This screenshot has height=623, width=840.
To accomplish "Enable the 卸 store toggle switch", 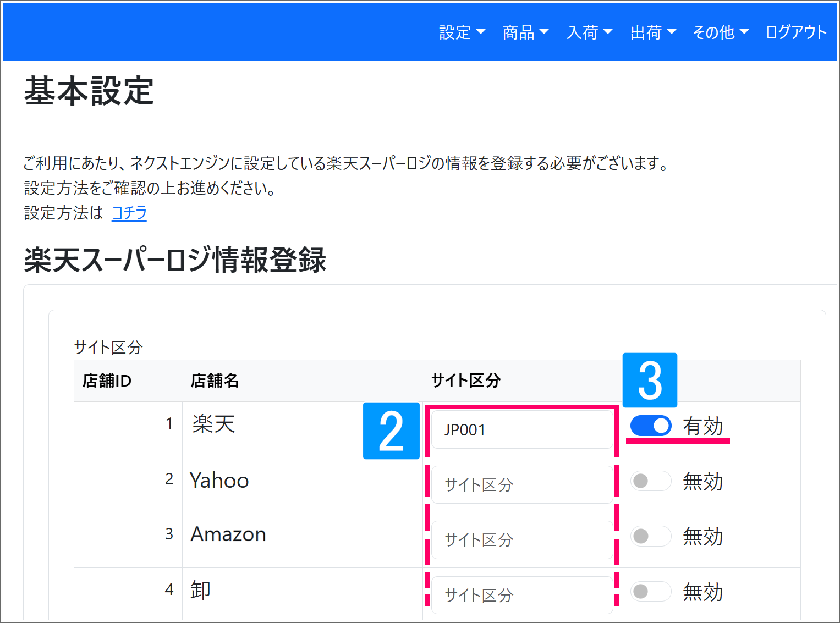I will click(651, 592).
